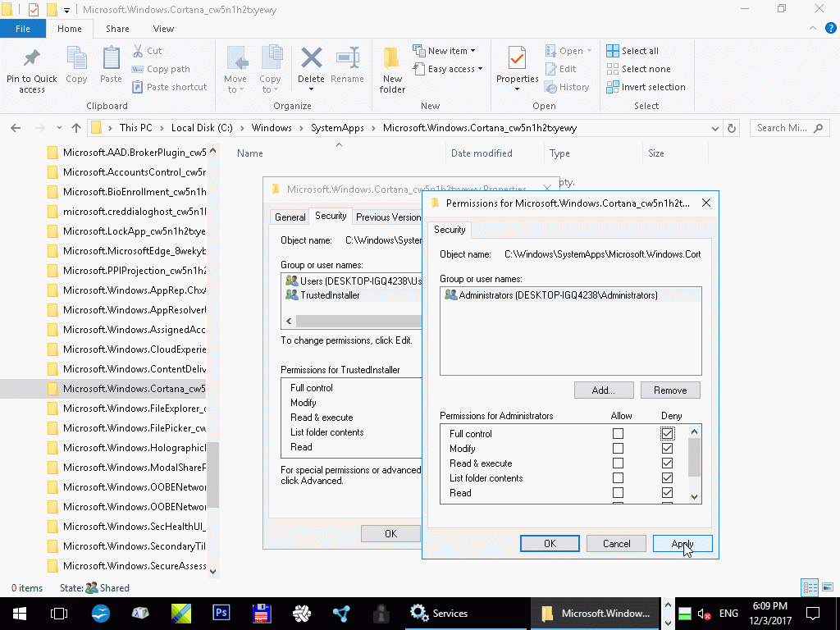Click the red Delete X icon
Screen dimensions: 840x630
point(311,58)
